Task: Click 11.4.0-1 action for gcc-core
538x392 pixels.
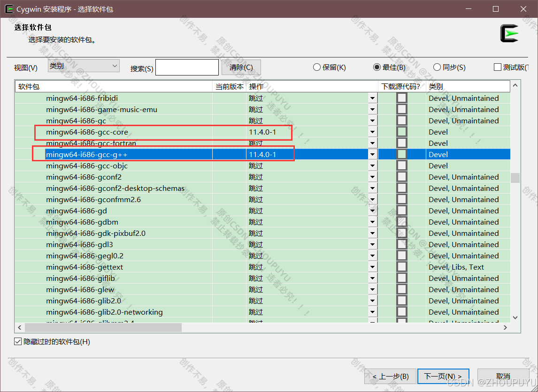Action: 262,132
